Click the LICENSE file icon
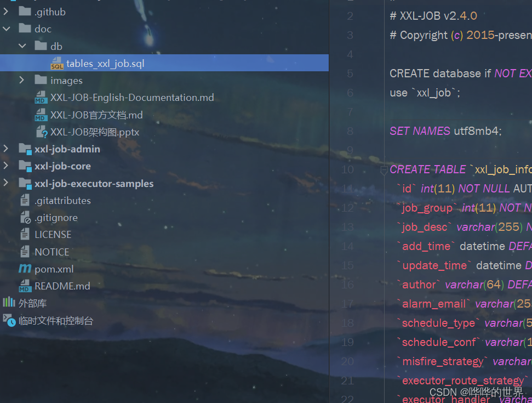This screenshot has height=403, width=532. click(x=25, y=234)
